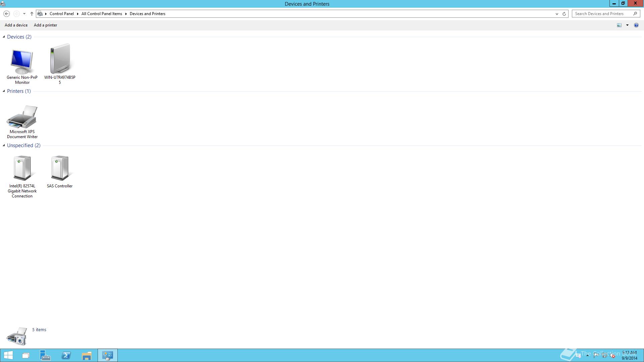Click the Forward navigation arrow
Image resolution: width=644 pixels, height=362 pixels.
[16, 14]
